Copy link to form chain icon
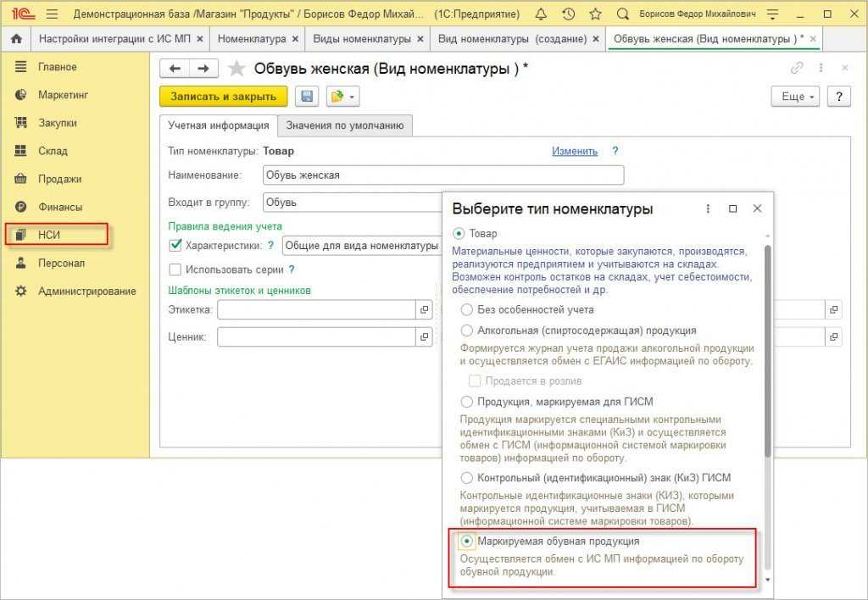Screen dimensions: 868x600 click(796, 69)
